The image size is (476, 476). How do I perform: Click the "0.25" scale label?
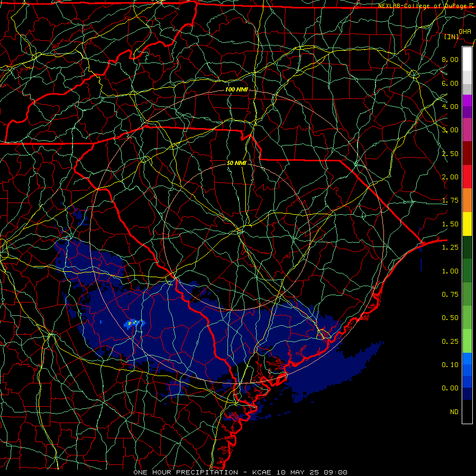[450, 341]
